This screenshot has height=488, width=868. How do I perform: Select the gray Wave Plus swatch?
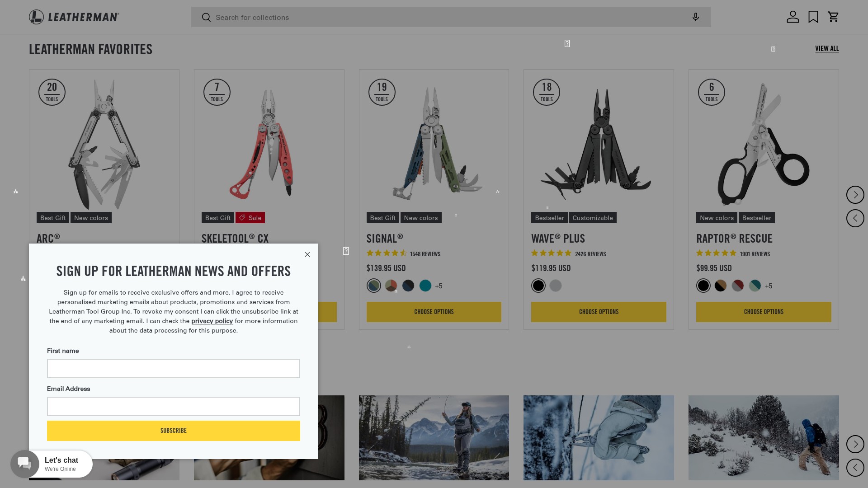pos(556,286)
